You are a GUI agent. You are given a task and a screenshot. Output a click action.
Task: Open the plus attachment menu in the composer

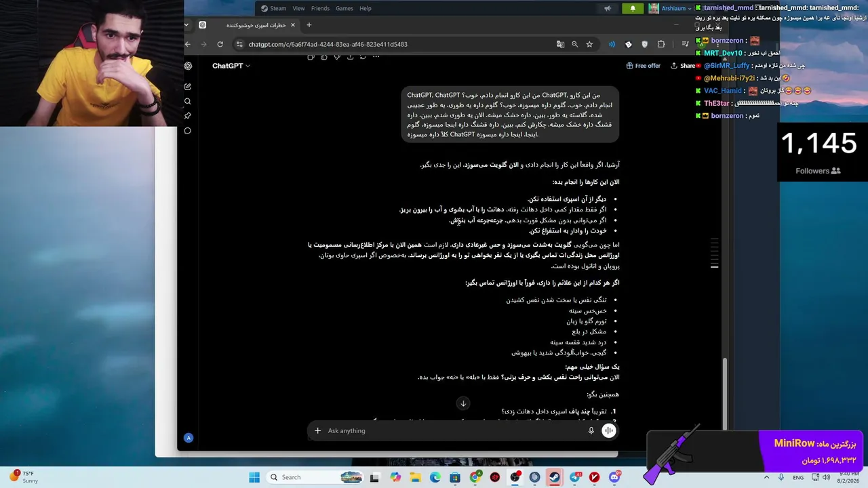317,430
